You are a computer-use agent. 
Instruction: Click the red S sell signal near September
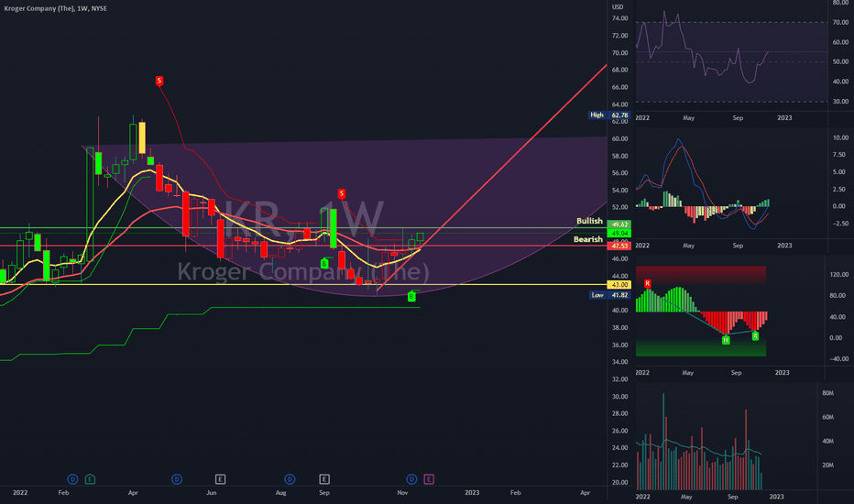pos(342,193)
